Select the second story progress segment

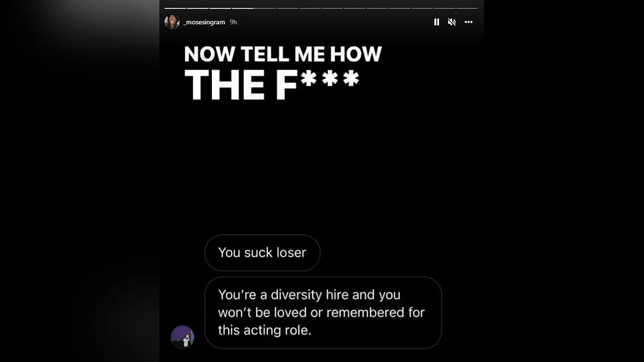197,8
